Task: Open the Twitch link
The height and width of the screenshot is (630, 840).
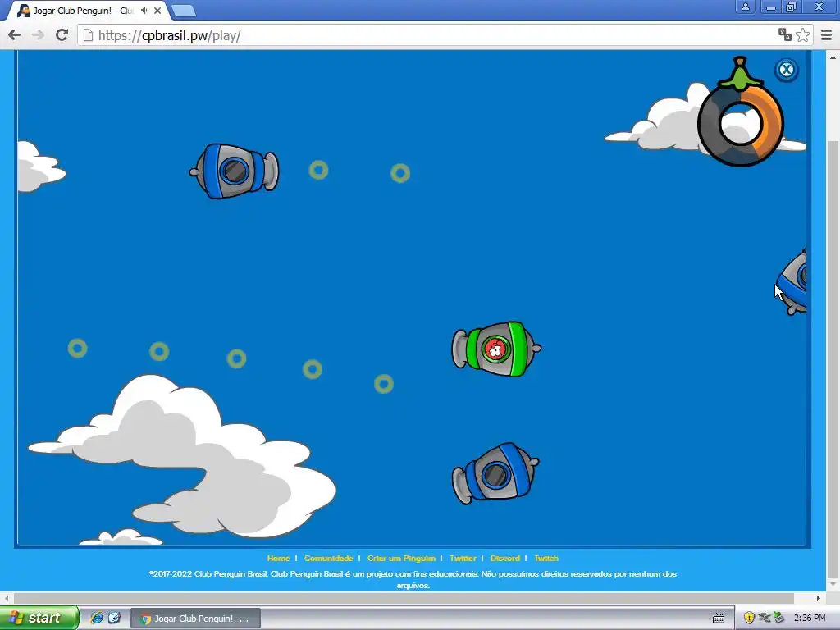Action: tap(546, 558)
